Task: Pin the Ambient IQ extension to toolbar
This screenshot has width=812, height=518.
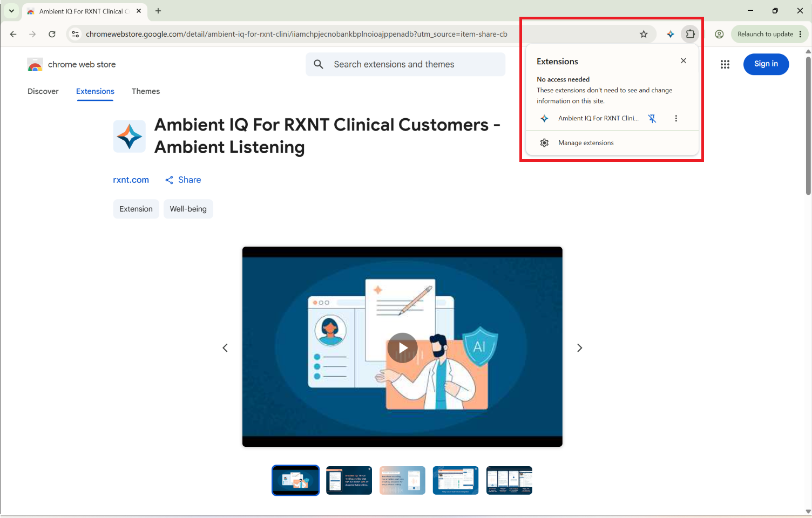Action: point(652,118)
